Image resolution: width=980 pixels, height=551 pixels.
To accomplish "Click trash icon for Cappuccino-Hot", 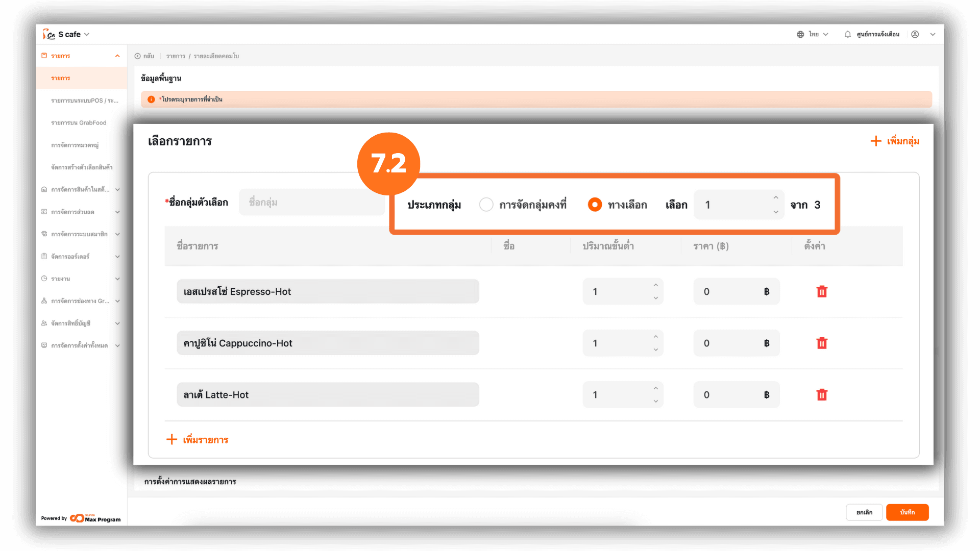I will 821,343.
